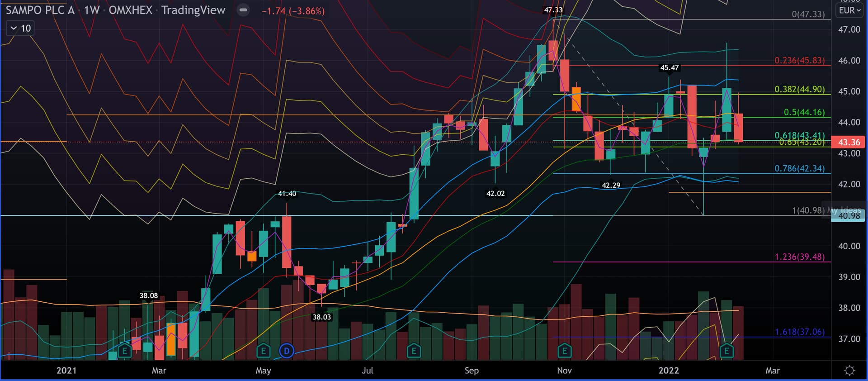This screenshot has height=381, width=868.
Task: Expand the EUR currency dropdown
Action: click(849, 10)
